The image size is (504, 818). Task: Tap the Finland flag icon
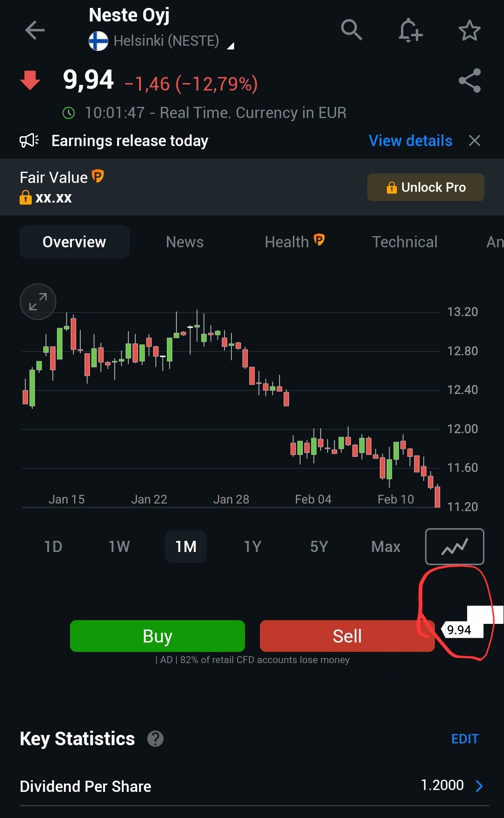[98, 41]
